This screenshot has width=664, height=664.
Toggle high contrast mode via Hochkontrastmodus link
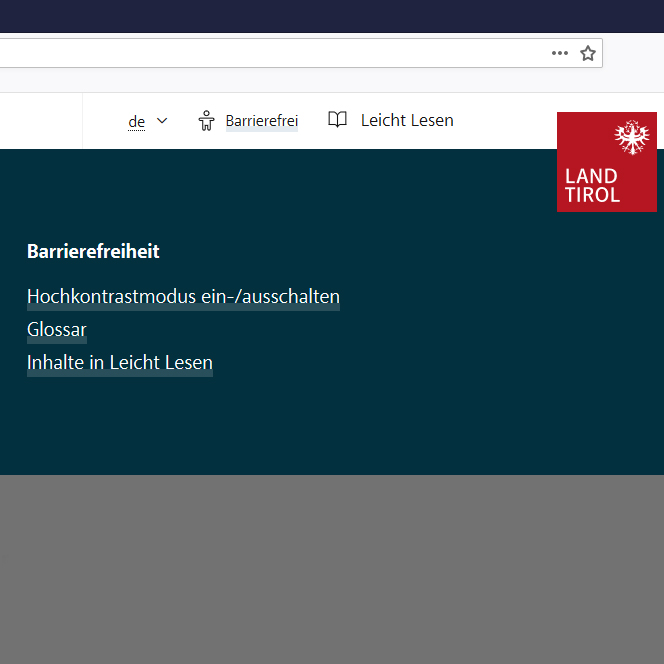(x=183, y=297)
